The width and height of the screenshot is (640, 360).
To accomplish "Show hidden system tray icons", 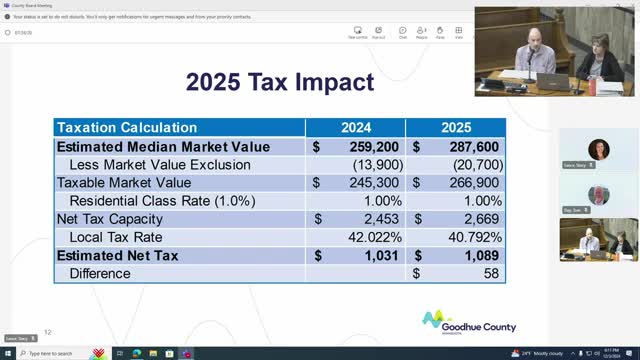I will click(573, 353).
